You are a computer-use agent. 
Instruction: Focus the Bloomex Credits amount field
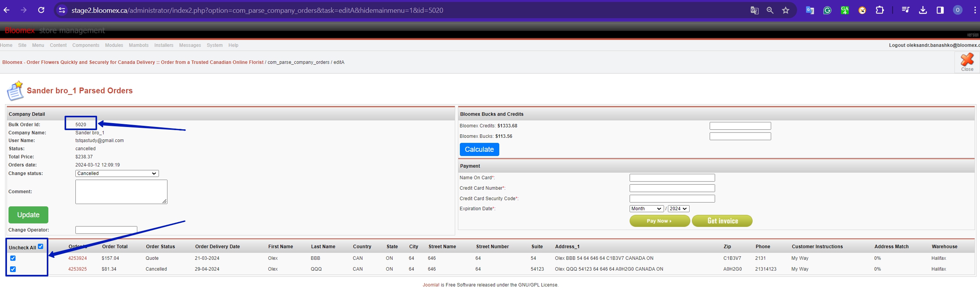point(740,126)
